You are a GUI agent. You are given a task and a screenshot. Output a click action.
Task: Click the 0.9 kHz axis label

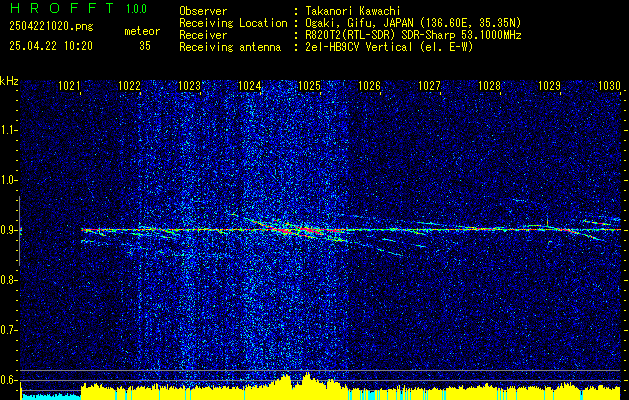click(7, 230)
